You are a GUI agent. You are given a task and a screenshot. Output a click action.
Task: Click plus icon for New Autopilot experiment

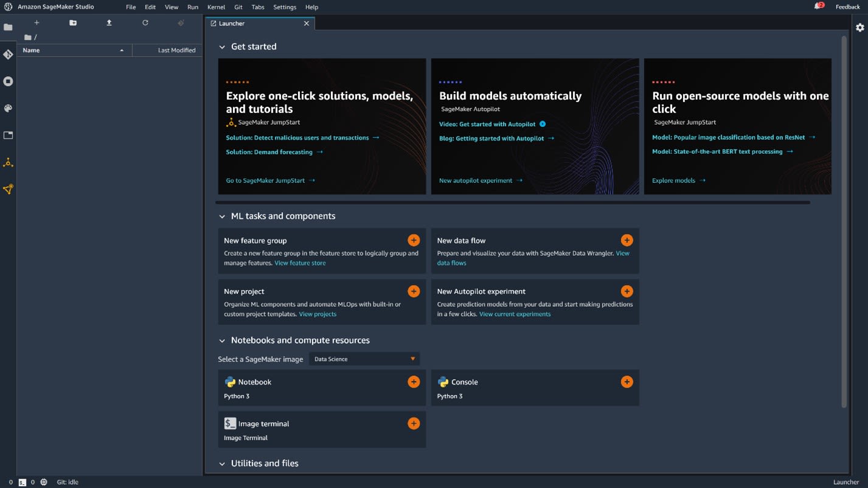coord(627,291)
